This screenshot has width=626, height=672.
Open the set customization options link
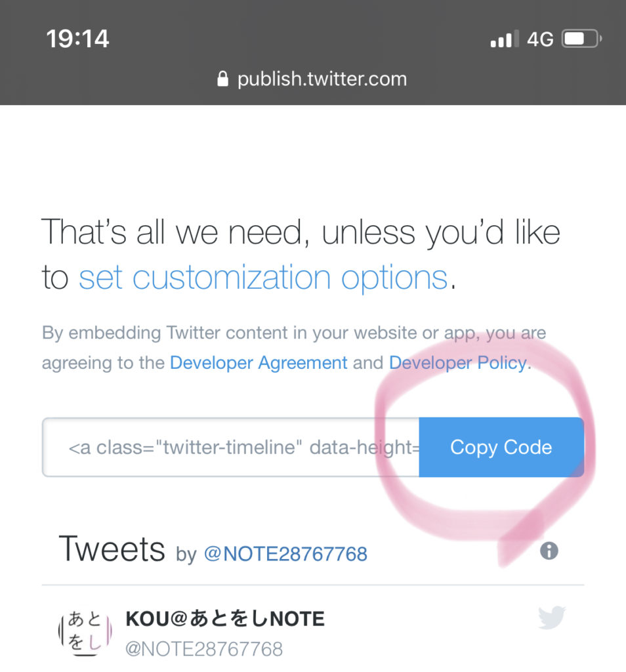click(263, 278)
